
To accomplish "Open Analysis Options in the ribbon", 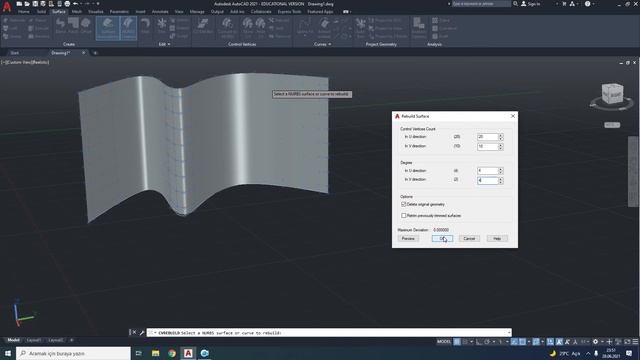I will pyautogui.click(x=418, y=28).
